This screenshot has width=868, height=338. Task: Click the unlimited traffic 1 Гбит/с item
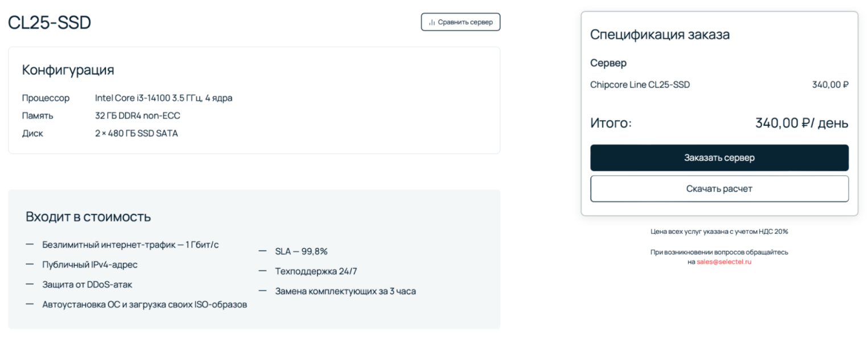pos(130,245)
